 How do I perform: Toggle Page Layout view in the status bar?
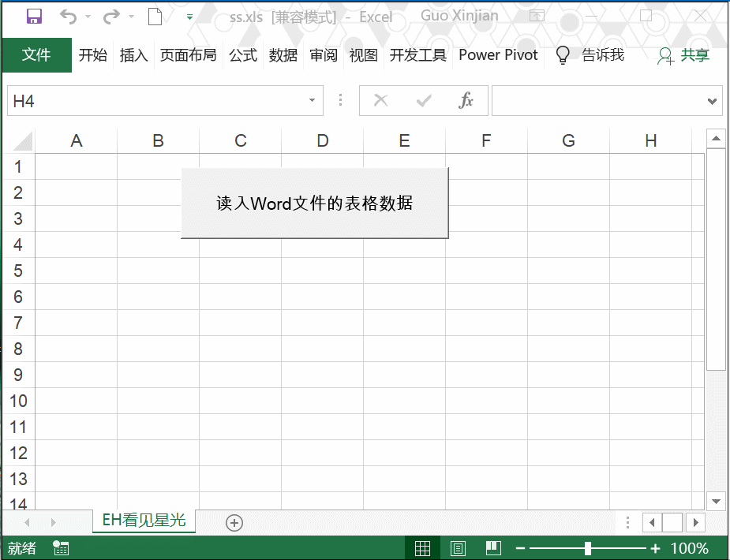[x=458, y=547]
